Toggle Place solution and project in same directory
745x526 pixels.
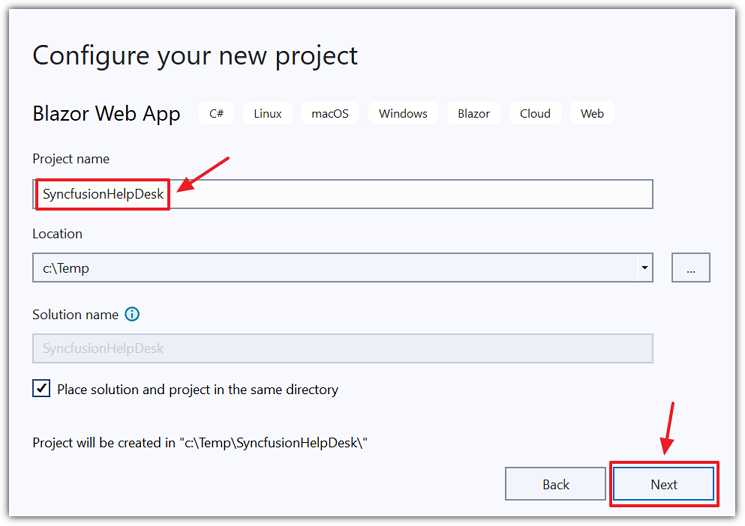pos(41,388)
